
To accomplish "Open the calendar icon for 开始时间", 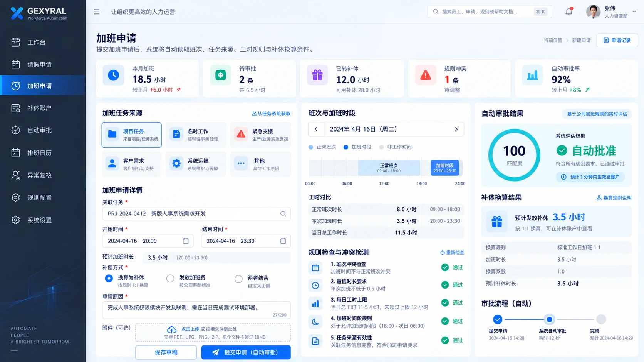I will [x=186, y=241].
